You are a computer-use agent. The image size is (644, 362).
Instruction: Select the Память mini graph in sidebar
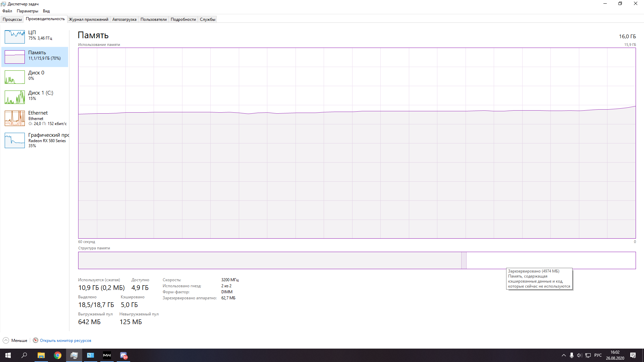[x=15, y=57]
